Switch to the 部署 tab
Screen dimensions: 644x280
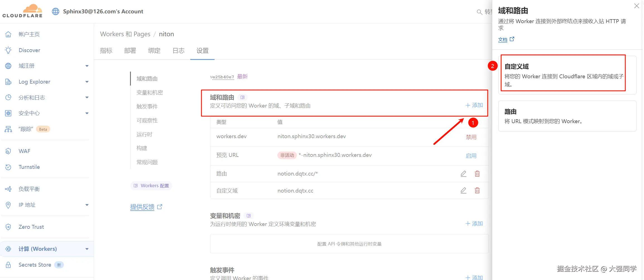[130, 51]
